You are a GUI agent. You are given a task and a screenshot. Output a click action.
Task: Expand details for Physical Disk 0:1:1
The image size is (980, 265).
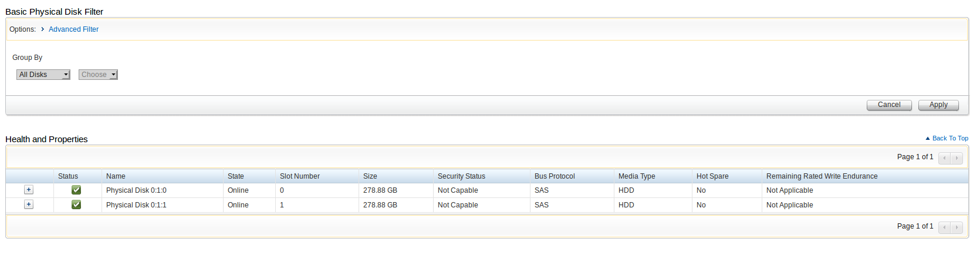29,204
